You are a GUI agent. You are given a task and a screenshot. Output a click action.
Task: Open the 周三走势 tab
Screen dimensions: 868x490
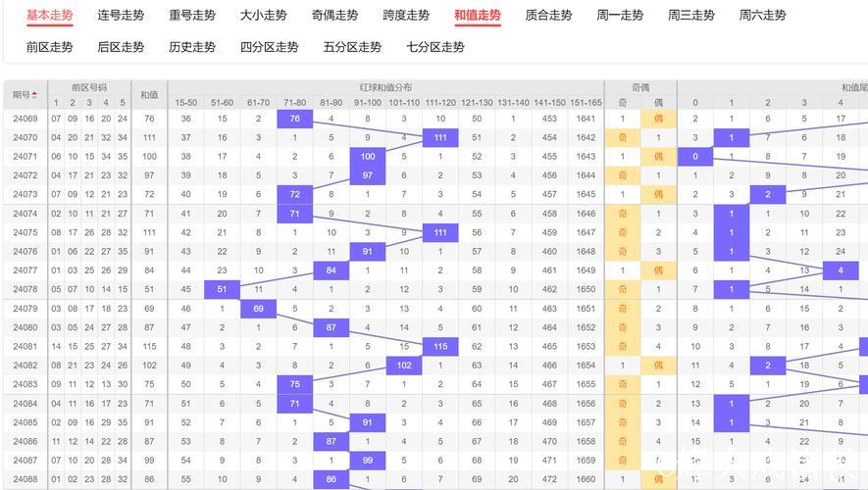691,16
